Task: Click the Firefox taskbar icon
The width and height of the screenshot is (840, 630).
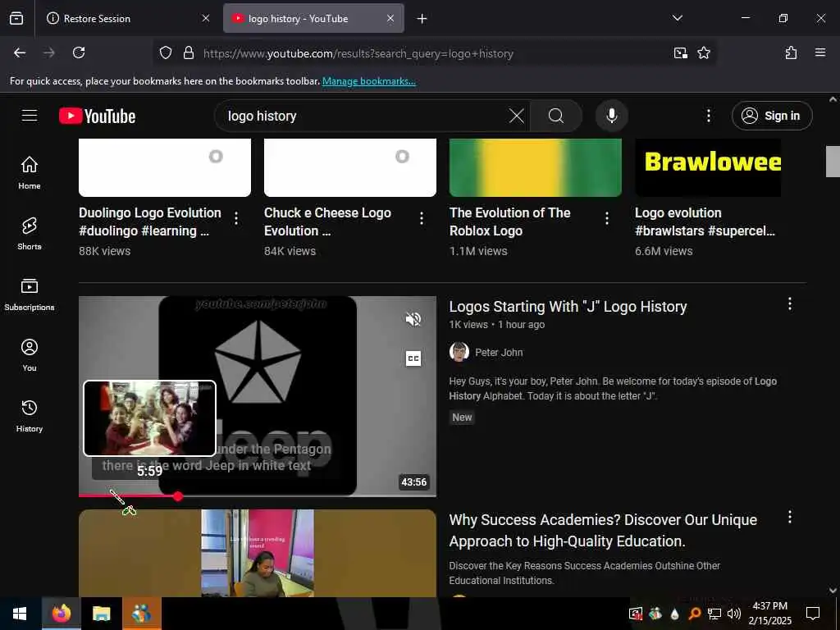Action: point(61,614)
